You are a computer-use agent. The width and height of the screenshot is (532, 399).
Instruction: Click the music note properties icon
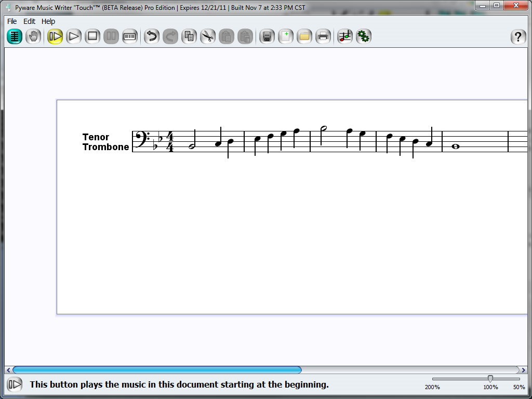tap(345, 36)
